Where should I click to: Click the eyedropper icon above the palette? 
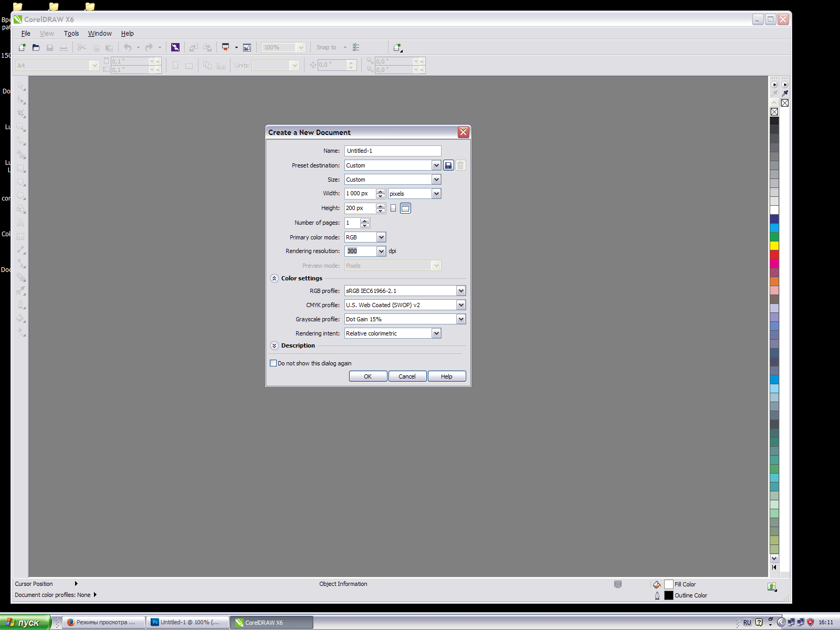tap(785, 93)
